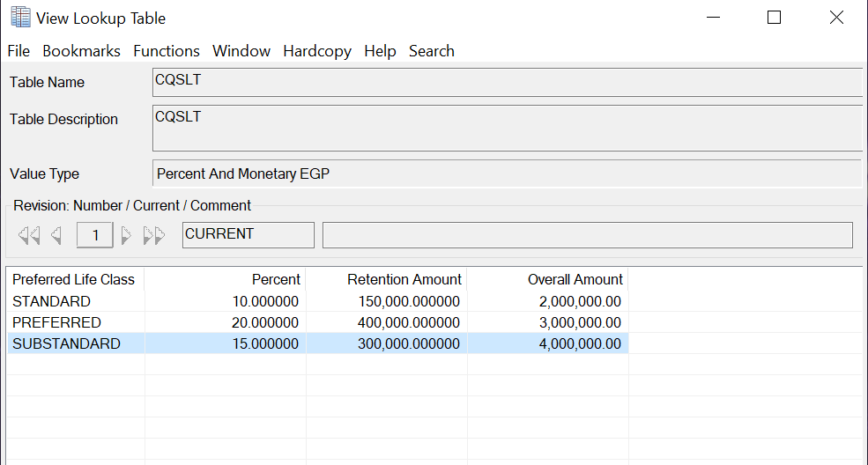Open the Hardcopy menu

click(317, 51)
